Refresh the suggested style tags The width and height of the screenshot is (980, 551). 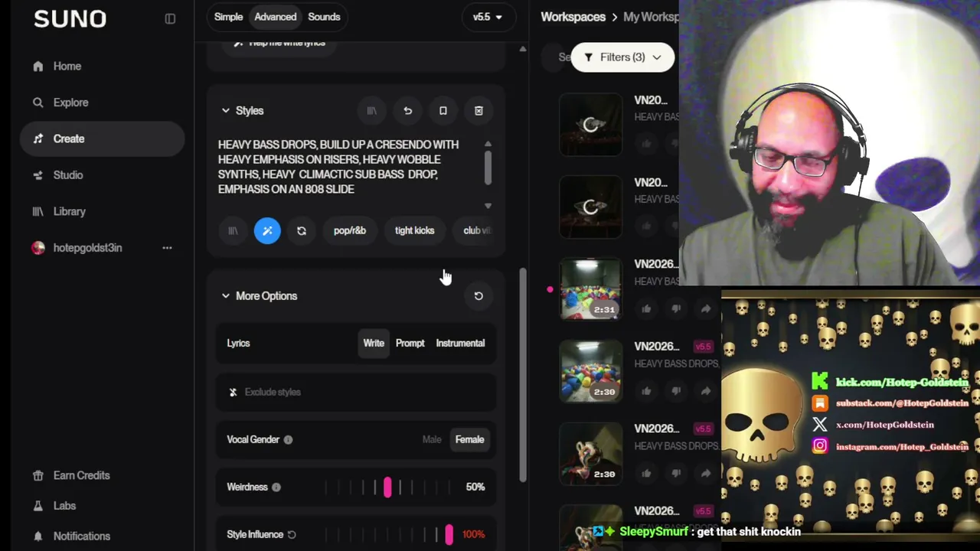302,230
